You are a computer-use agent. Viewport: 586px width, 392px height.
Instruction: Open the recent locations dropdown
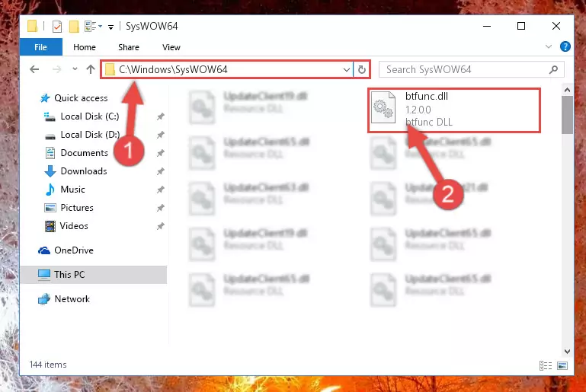(x=75, y=69)
